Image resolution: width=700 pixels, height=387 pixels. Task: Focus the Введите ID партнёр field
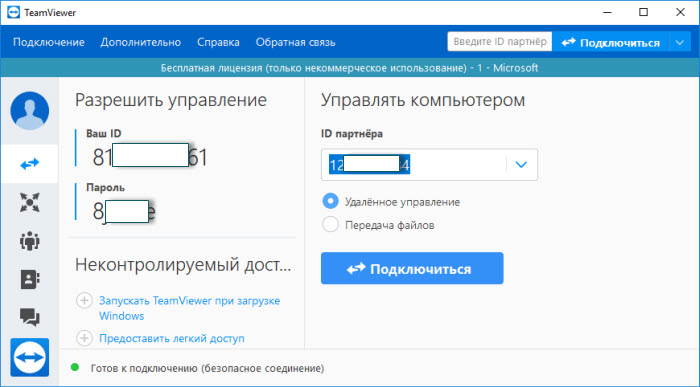500,42
